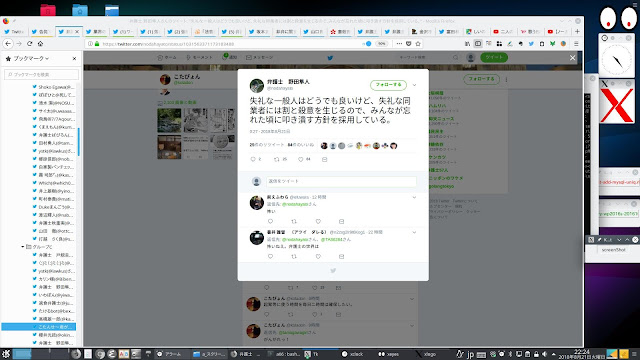Screen dimensions: 640x360
Task: Click account avatar menu in Twitter header
Action: click(x=471, y=58)
